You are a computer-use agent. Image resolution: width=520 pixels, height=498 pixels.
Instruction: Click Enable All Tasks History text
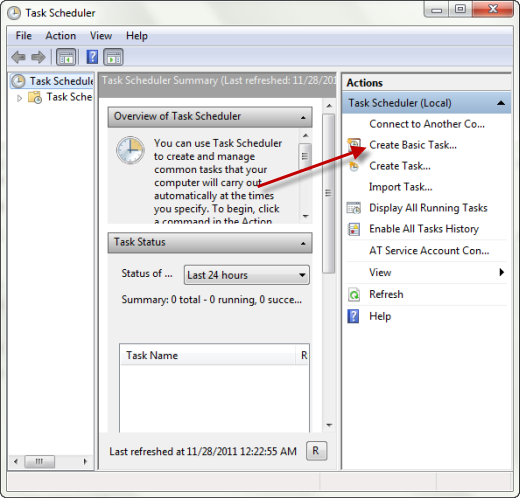(424, 229)
